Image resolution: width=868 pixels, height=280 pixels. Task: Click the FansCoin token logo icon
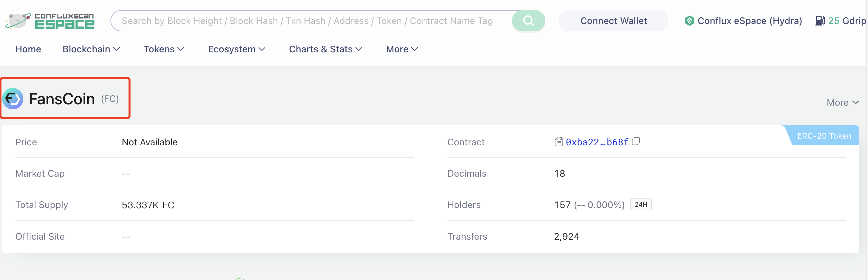13,99
